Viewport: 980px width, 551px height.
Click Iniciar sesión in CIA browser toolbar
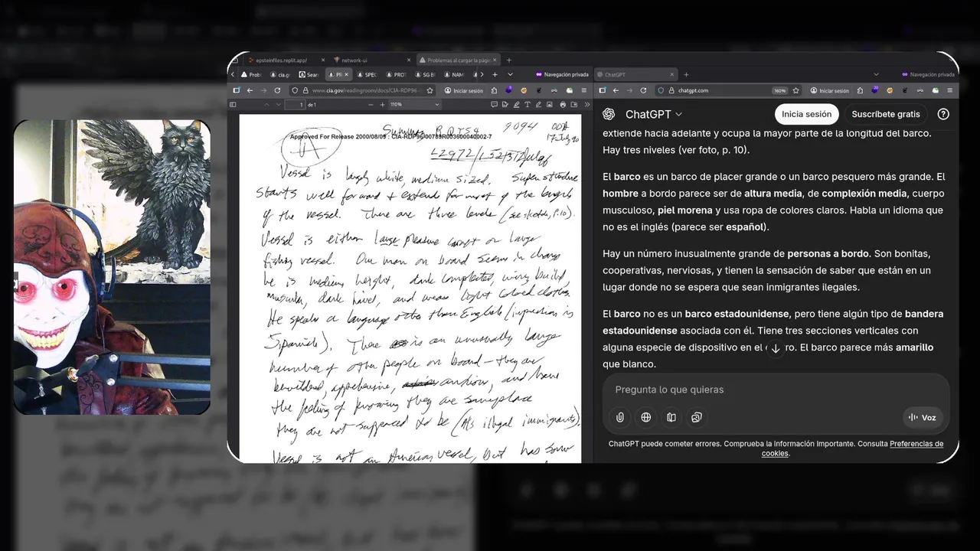[463, 90]
